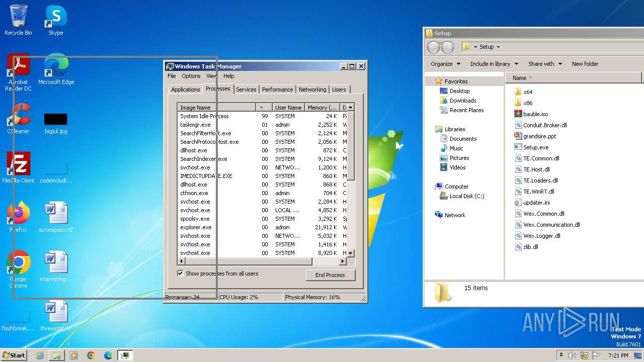Open the Share with dropdown
The width and height of the screenshot is (644, 362).
coord(545,64)
